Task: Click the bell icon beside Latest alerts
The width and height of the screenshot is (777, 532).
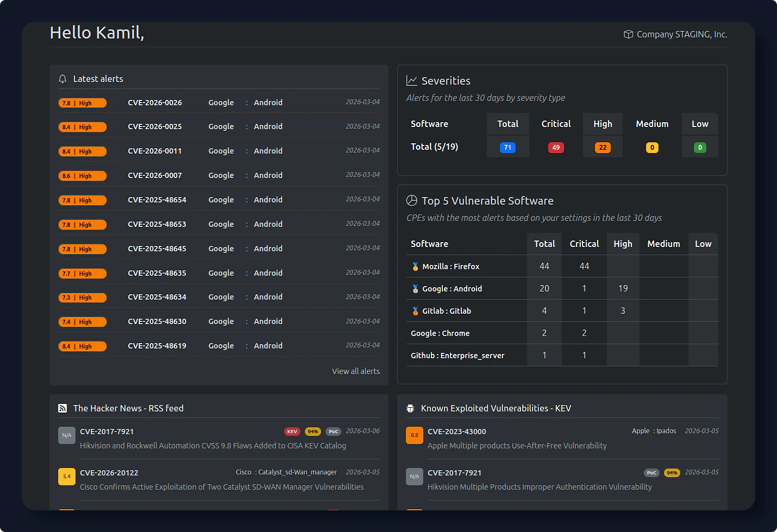Action: (x=62, y=79)
